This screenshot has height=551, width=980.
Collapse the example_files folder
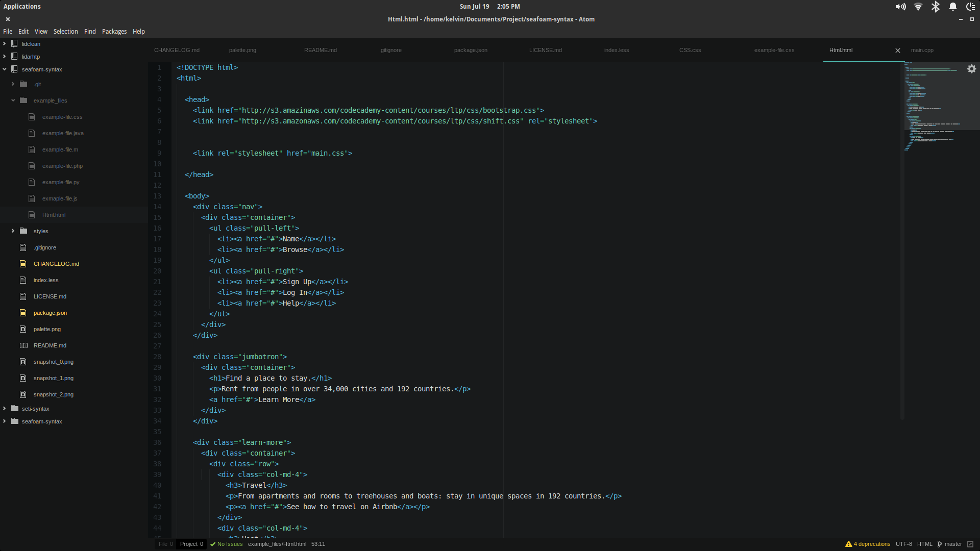13,101
